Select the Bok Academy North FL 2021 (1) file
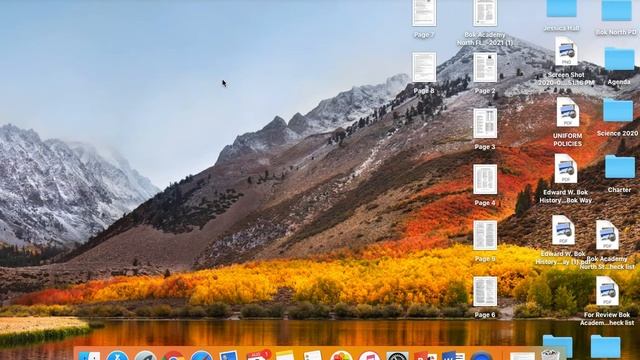The image size is (640, 360). pos(485,13)
